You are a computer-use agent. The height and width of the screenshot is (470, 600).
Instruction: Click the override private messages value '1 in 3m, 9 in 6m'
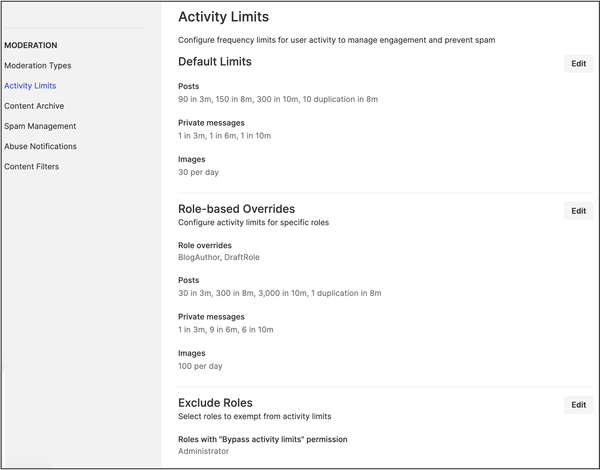pos(225,329)
